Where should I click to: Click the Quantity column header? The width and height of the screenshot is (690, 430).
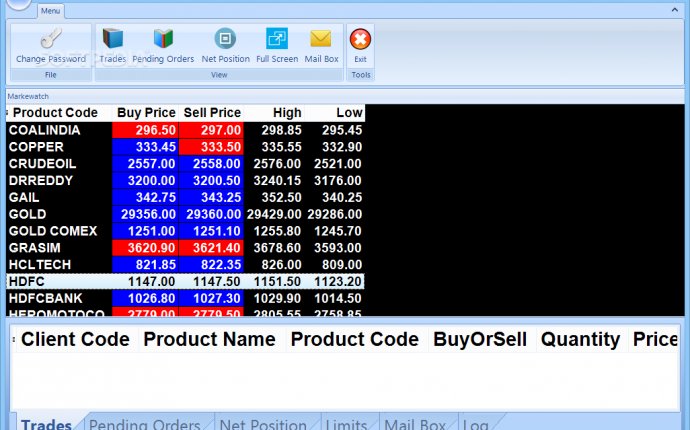580,339
